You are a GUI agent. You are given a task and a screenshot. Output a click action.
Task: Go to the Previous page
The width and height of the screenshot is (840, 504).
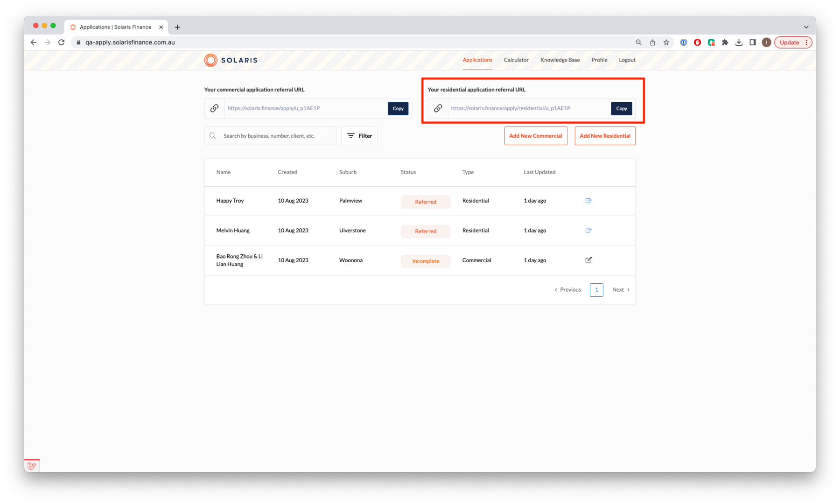[x=567, y=290]
